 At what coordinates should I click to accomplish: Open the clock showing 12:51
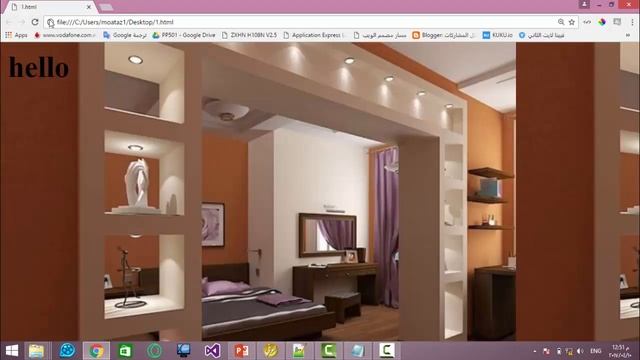tap(621, 351)
